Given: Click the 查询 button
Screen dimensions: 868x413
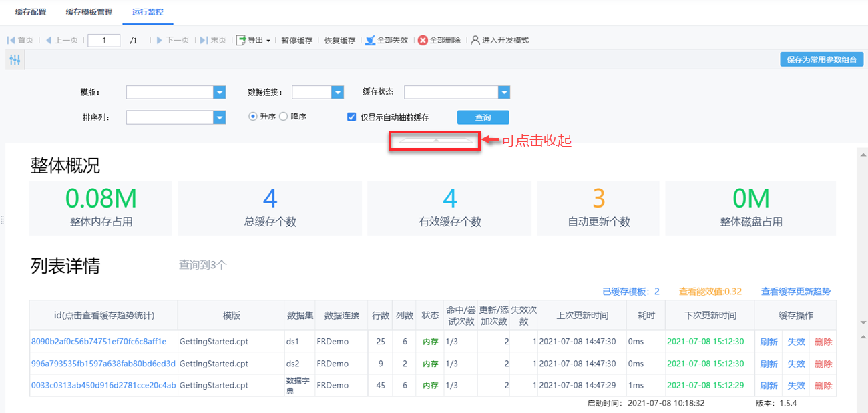Looking at the screenshot, I should click(x=483, y=117).
